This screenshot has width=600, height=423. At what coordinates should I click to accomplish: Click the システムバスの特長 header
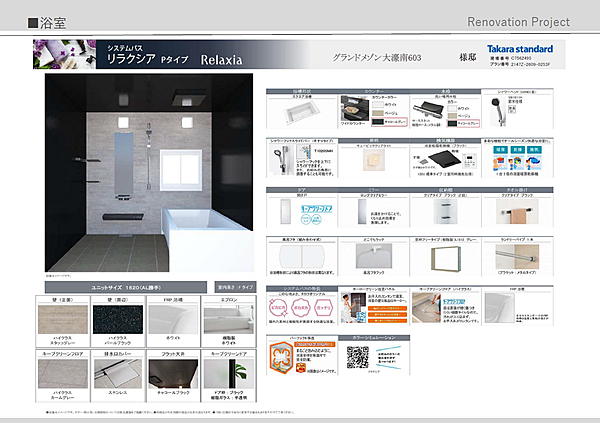(x=302, y=289)
